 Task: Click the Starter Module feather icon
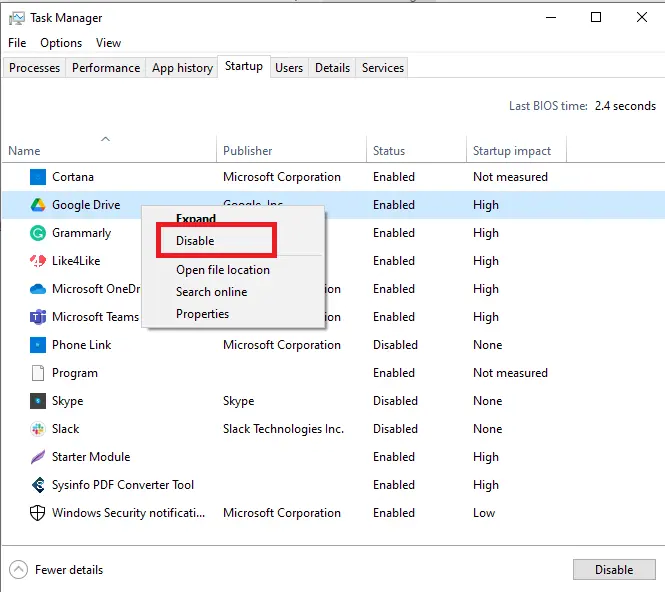[38, 457]
